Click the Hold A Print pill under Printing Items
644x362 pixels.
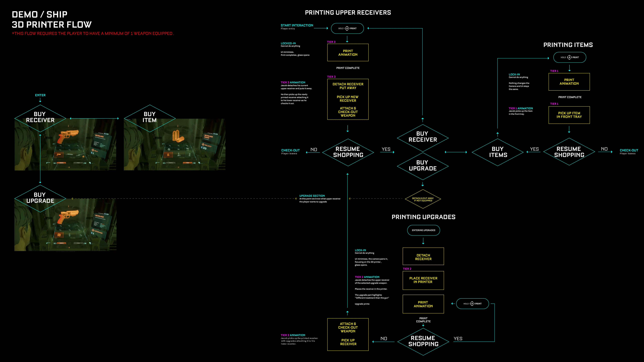click(x=570, y=57)
